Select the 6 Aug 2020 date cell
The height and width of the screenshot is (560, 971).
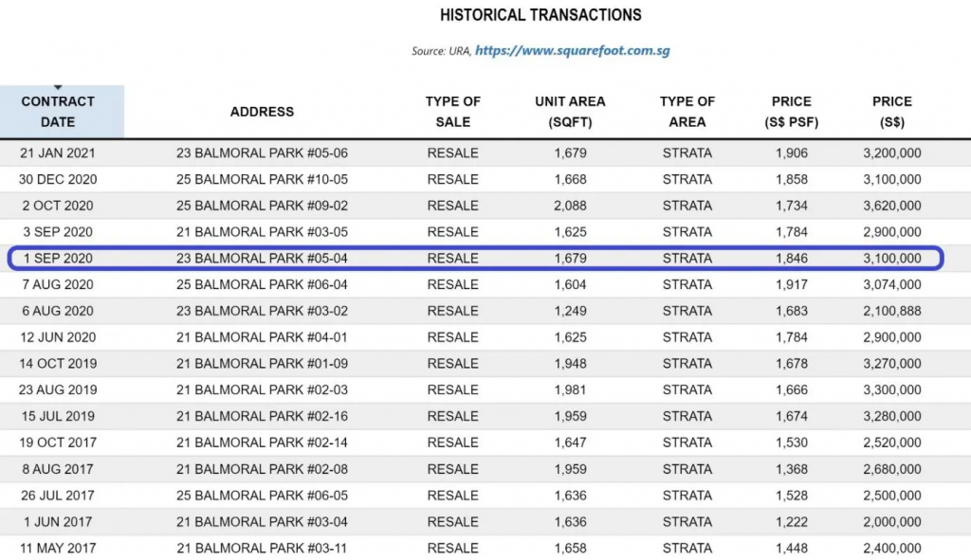tap(58, 311)
